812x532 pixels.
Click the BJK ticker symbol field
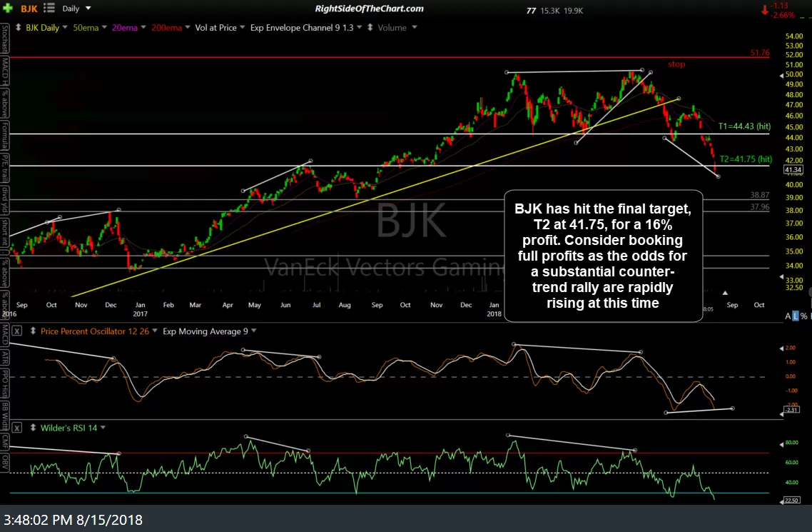coord(29,9)
